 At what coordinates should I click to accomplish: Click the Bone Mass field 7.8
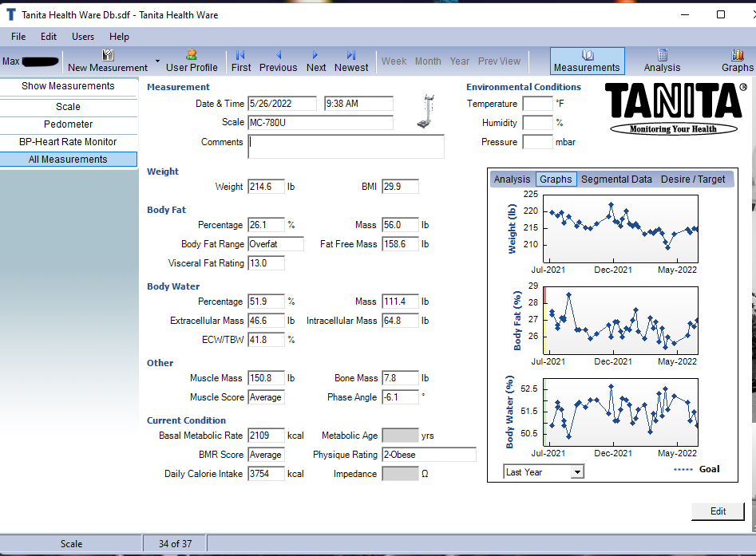point(400,378)
